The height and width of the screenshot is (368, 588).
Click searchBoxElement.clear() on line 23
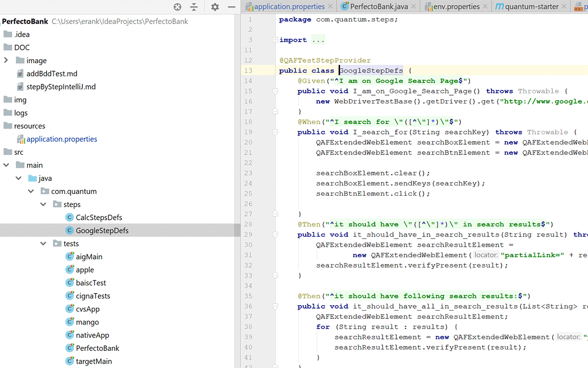[x=373, y=173]
